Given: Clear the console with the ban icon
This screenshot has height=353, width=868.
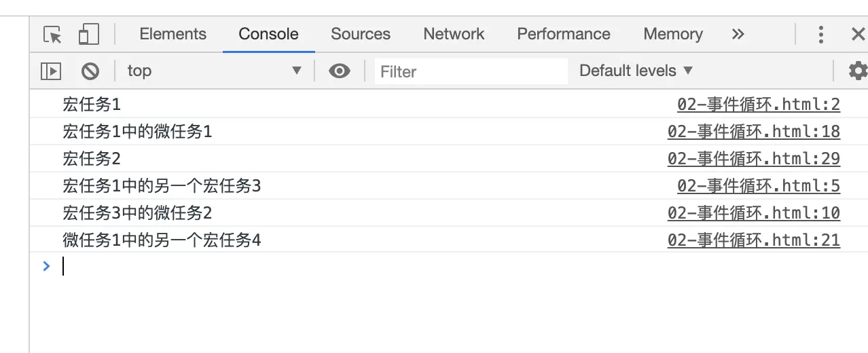Looking at the screenshot, I should pyautogui.click(x=90, y=71).
